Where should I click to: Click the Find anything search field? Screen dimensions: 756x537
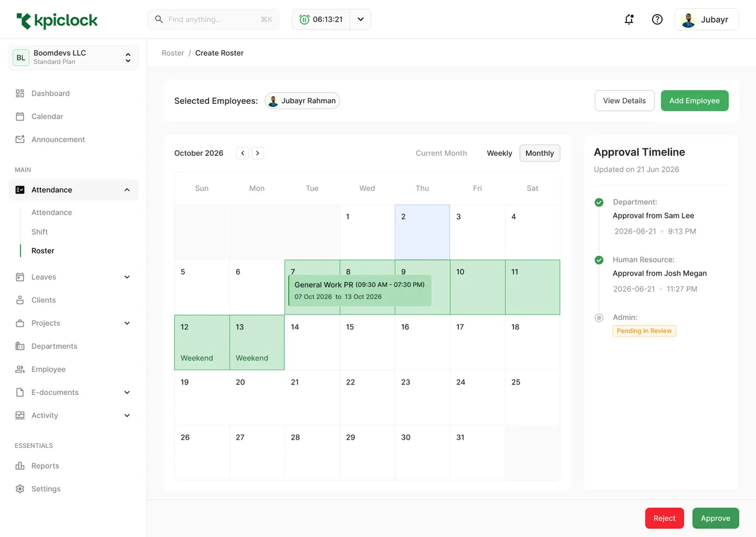click(213, 19)
